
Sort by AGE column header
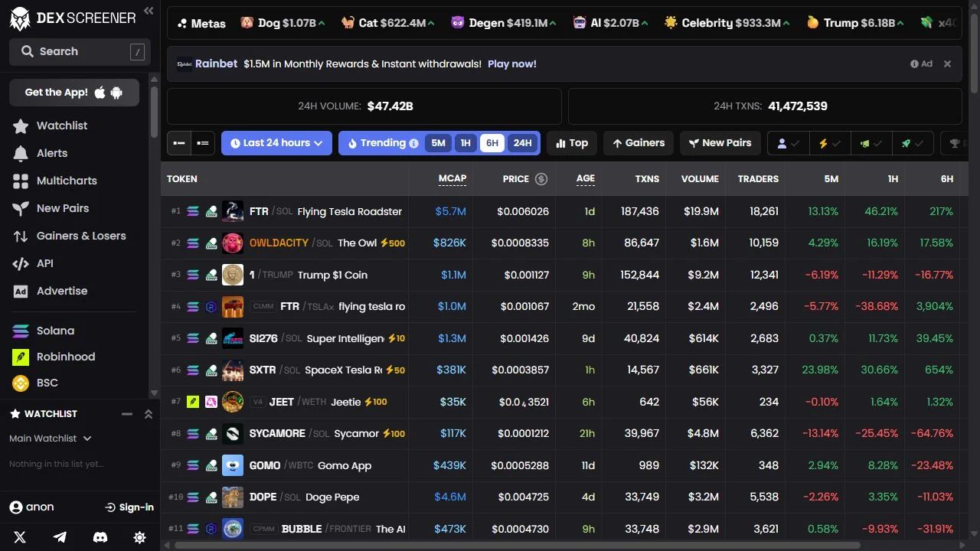pos(586,179)
